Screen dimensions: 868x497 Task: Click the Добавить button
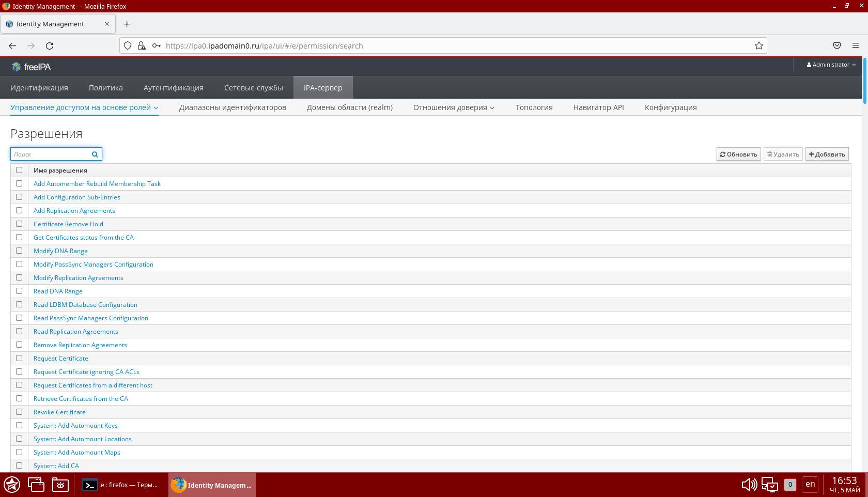(x=827, y=154)
